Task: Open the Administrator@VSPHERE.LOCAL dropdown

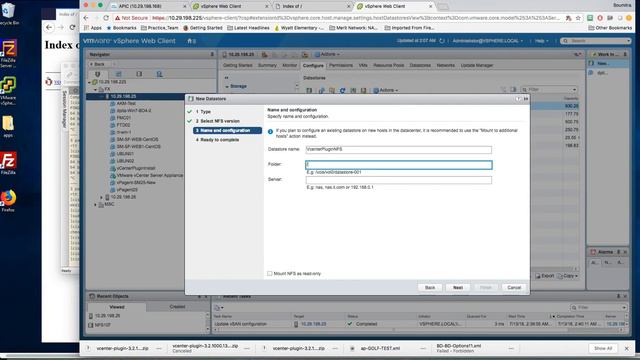Action: (x=487, y=41)
